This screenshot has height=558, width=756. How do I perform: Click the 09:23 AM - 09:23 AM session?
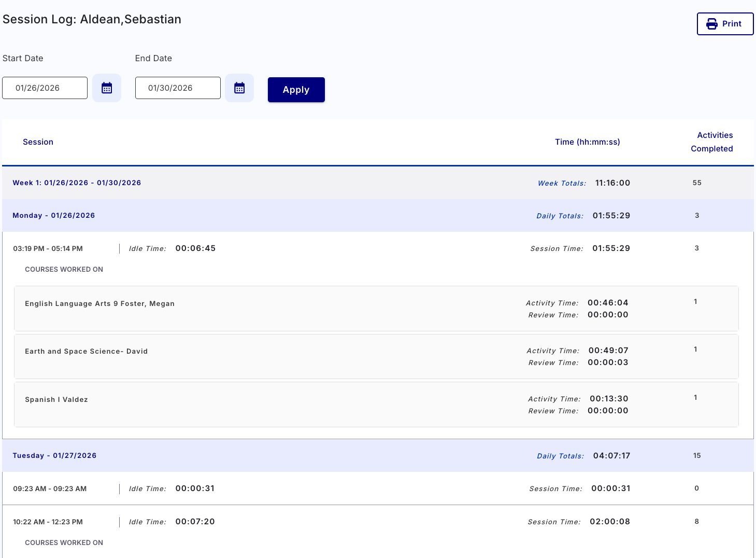50,489
